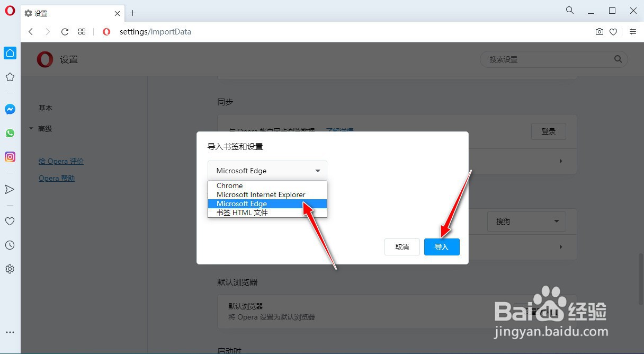Click the search settings input field
The image size is (644, 354).
[x=553, y=59]
